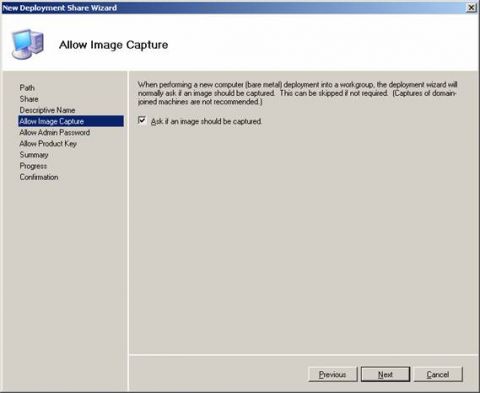Click the Next button
480x393 pixels.
pyautogui.click(x=385, y=374)
